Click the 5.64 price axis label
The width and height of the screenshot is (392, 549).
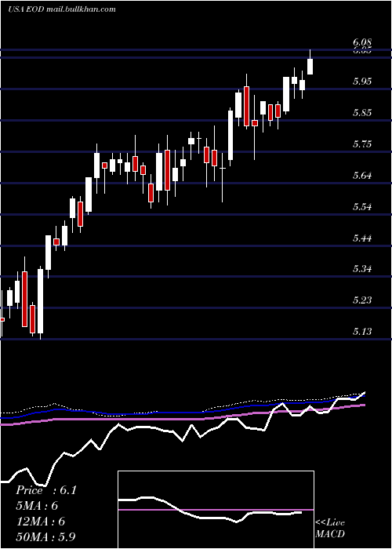(362, 176)
